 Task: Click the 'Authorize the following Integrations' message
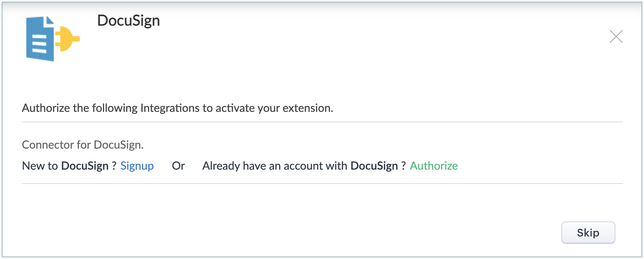point(177,108)
